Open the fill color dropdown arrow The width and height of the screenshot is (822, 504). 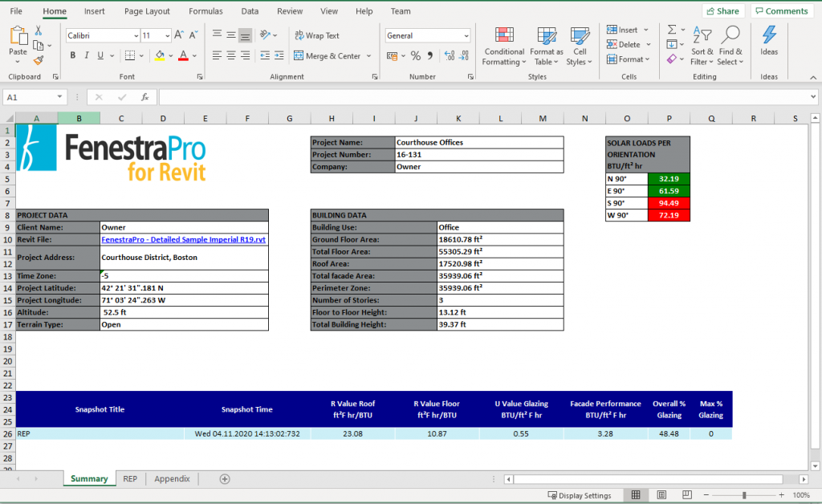pos(171,56)
